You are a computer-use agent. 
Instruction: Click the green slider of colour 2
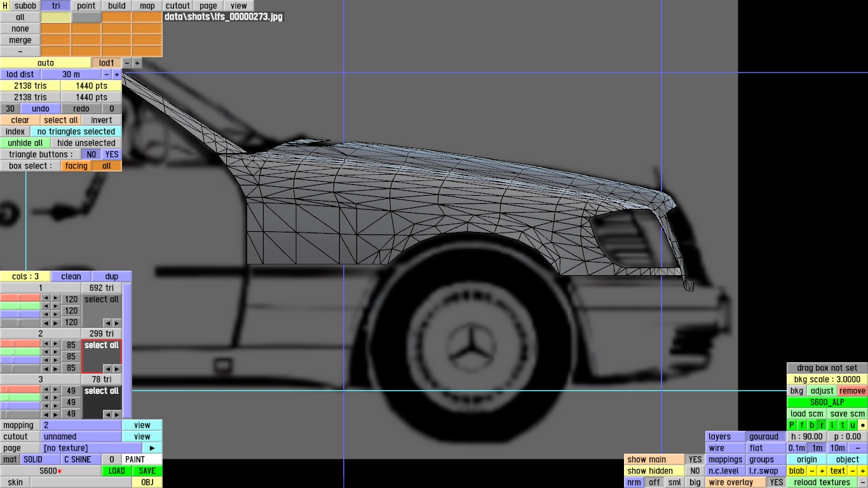click(x=20, y=352)
